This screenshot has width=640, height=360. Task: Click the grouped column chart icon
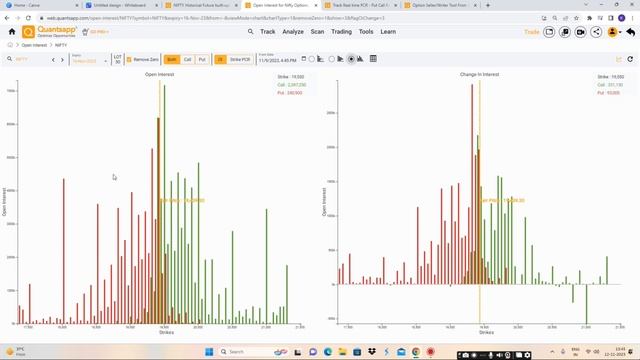pyautogui.click(x=360, y=59)
